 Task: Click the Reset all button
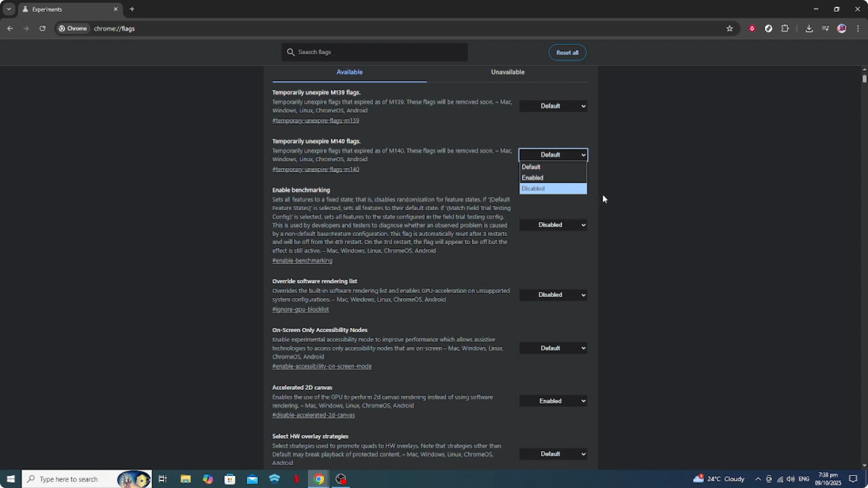pos(567,53)
